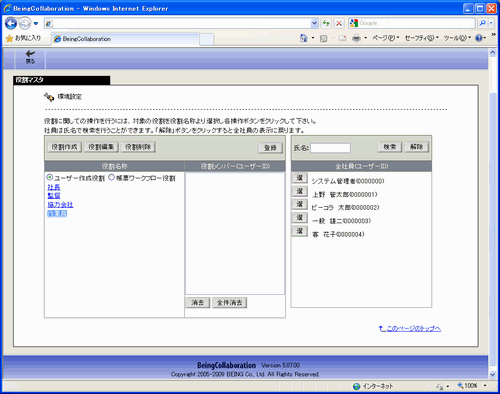Click the browser Forward arrow button
The width and height of the screenshot is (500, 394).
tap(24, 23)
